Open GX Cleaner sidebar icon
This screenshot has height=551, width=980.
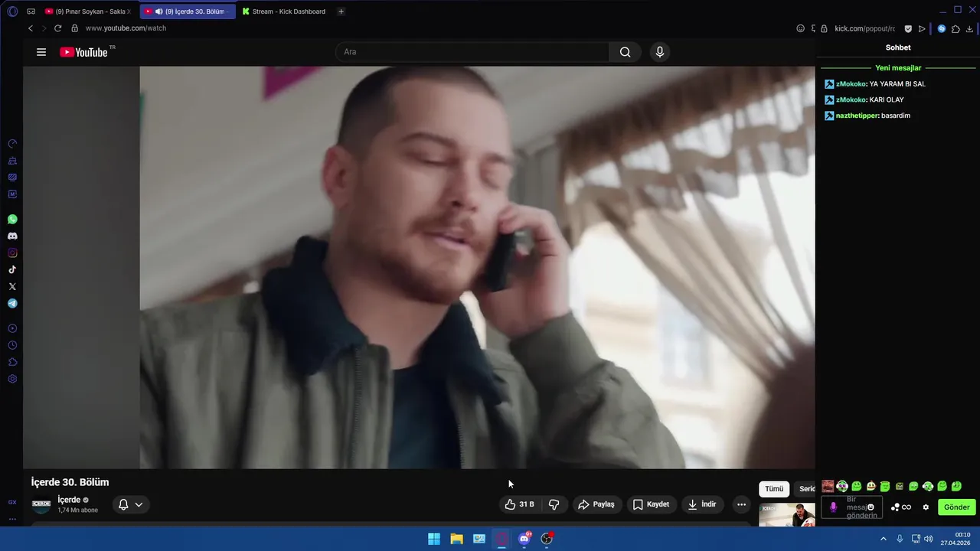tap(12, 161)
